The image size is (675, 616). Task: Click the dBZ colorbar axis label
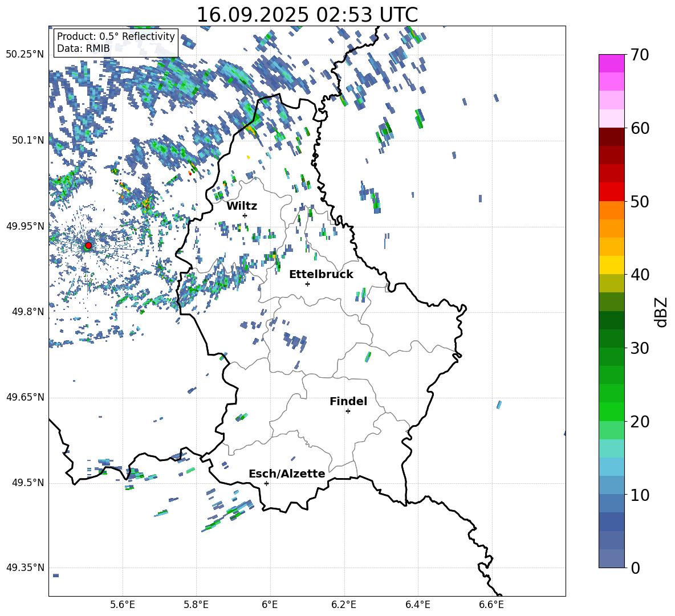(x=661, y=312)
